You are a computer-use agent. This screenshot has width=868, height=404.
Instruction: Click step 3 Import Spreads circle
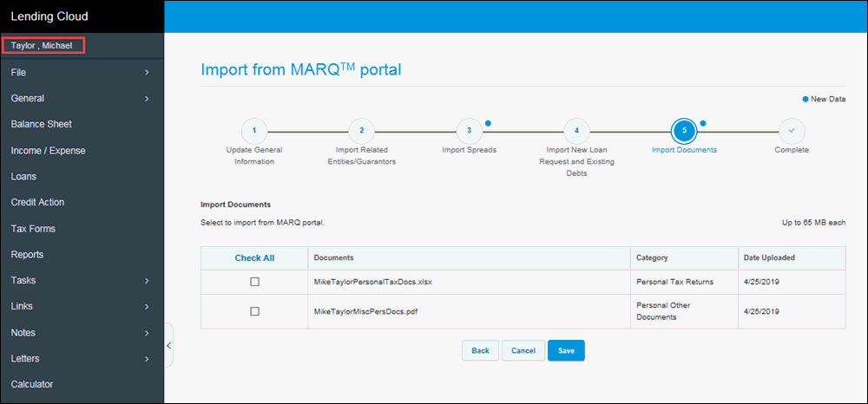click(469, 131)
